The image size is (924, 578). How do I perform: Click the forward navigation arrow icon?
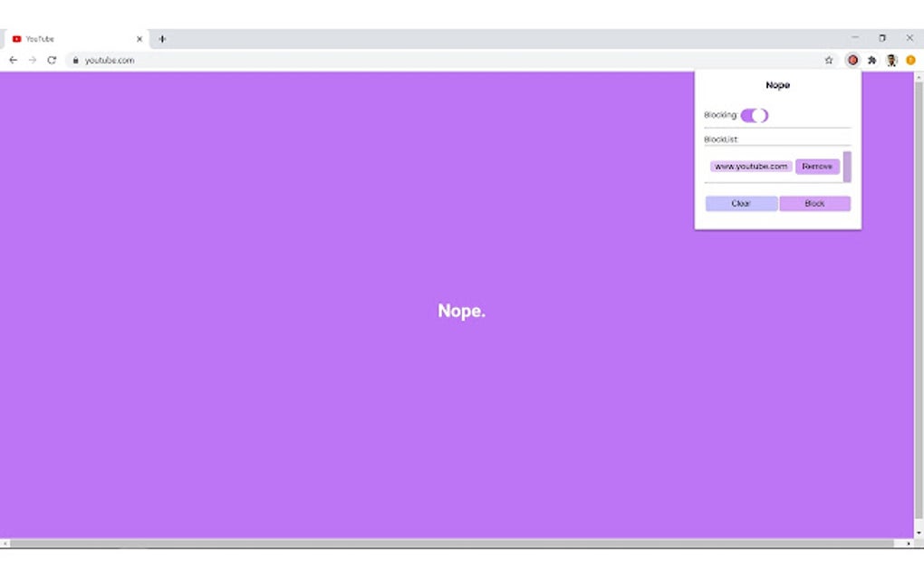point(33,60)
